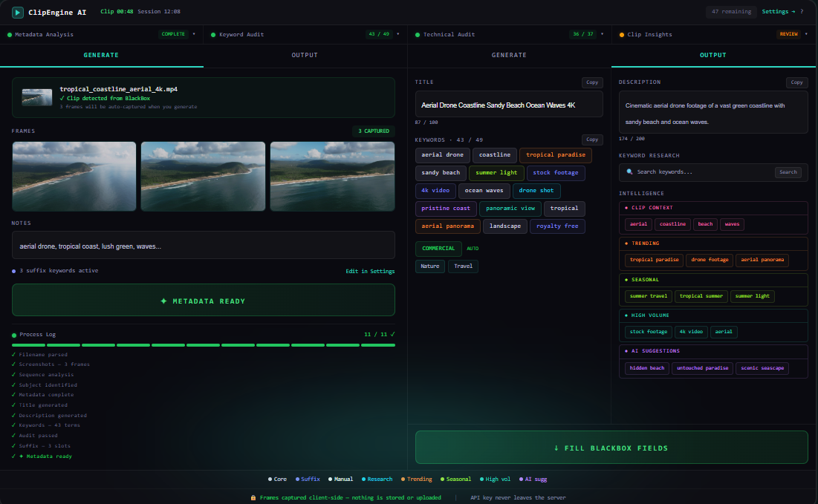Screen dimensions: 818x504
Task: Click the REVIEW status badge
Action: tap(788, 34)
